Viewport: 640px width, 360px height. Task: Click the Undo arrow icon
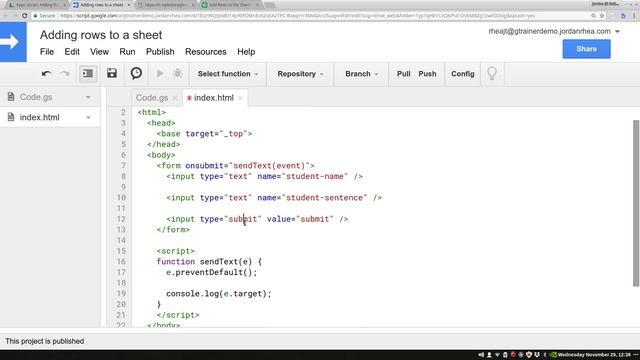pos(46,74)
